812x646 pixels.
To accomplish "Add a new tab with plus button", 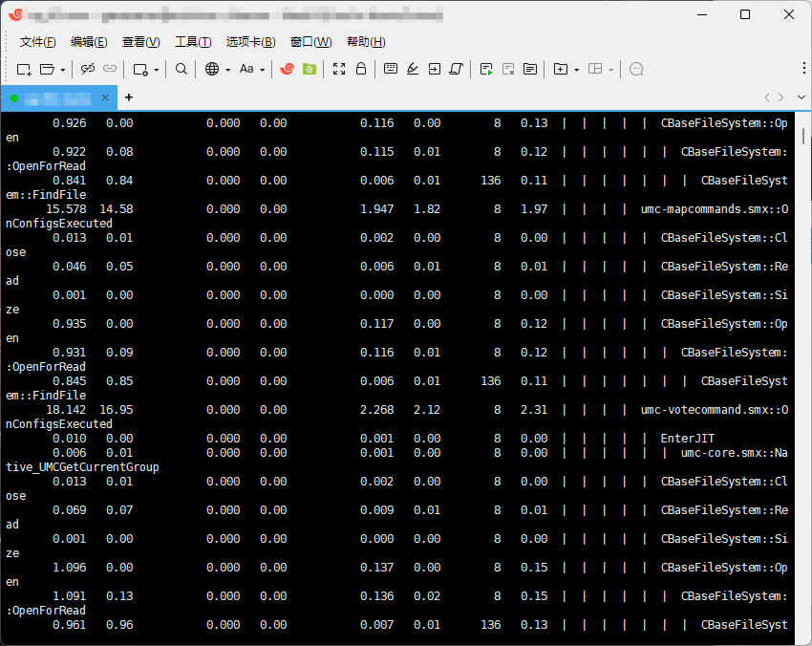I will (129, 97).
